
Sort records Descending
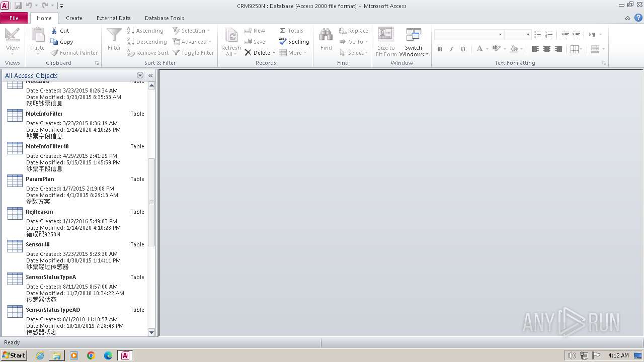(147, 42)
